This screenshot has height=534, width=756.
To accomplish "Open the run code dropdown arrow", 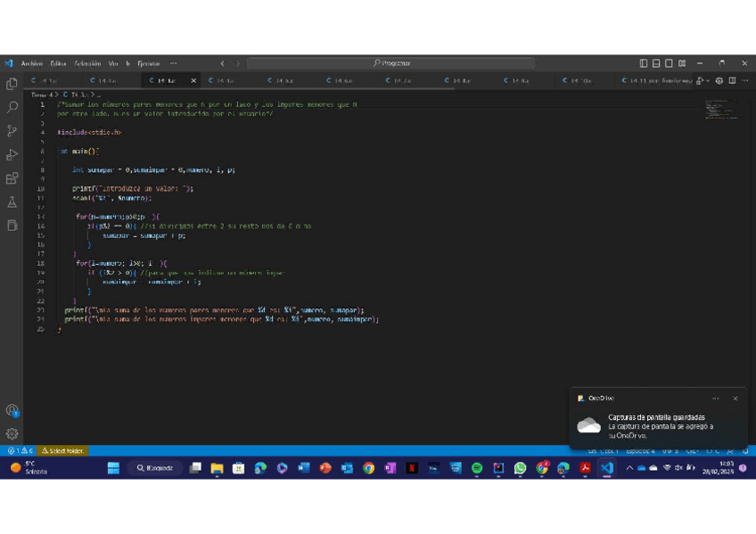I will (x=708, y=81).
